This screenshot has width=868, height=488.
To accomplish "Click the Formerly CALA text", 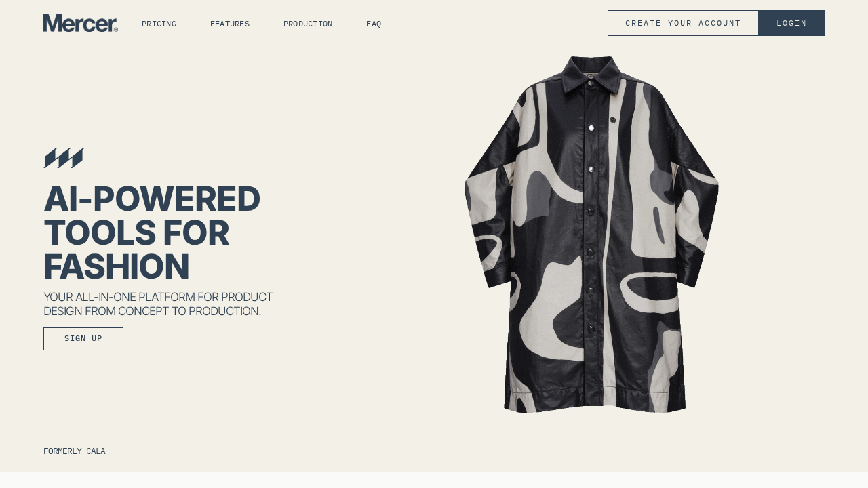I will point(75,451).
